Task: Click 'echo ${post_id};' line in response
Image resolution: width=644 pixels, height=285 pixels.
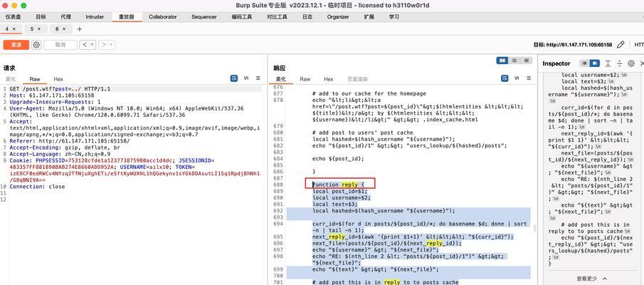Action: tap(337, 158)
